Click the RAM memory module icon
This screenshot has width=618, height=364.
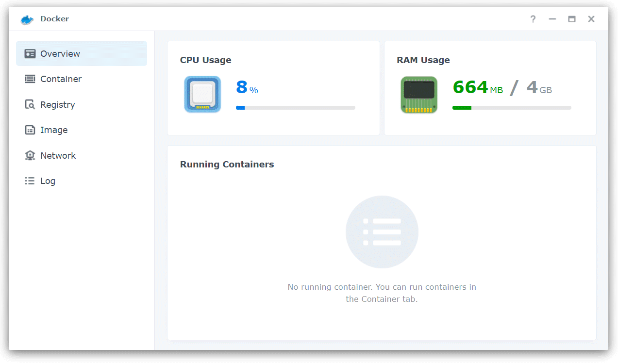[419, 95]
